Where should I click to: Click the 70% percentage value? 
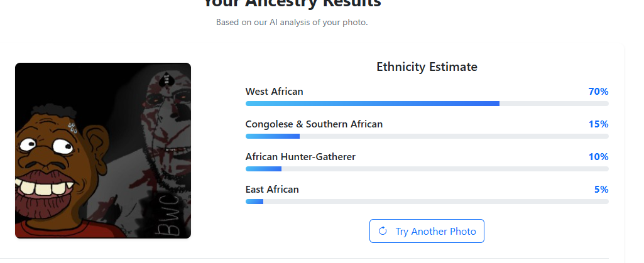point(598,92)
